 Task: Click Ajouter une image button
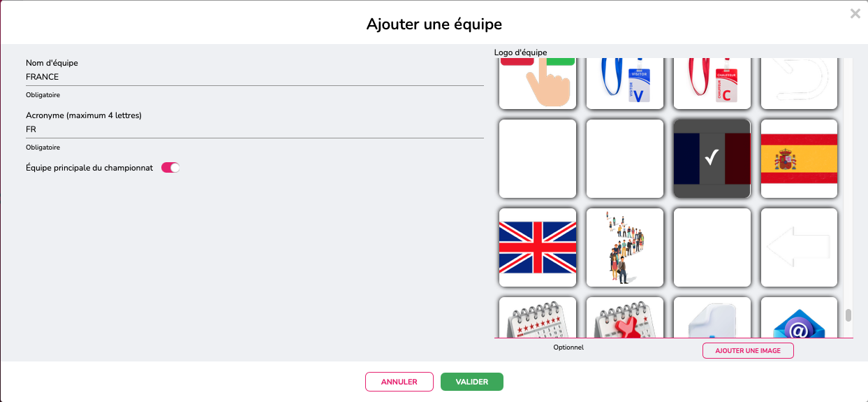[x=748, y=350]
